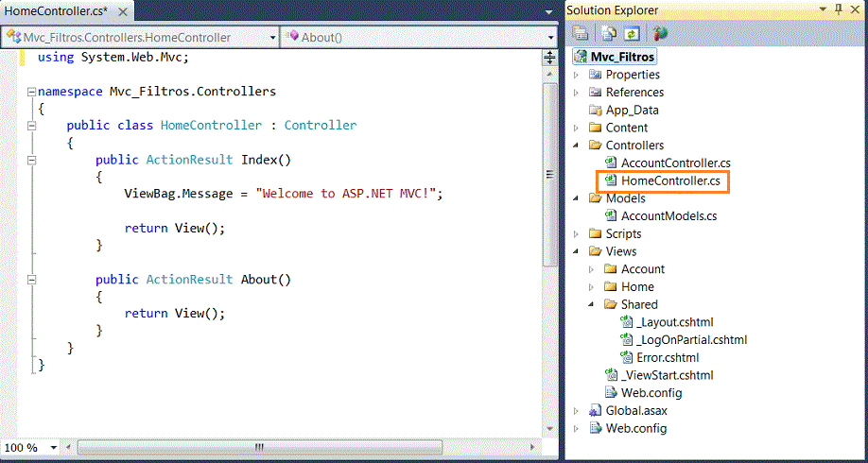
Task: Click the using System.Web.Mvc; line
Action: pos(113,57)
